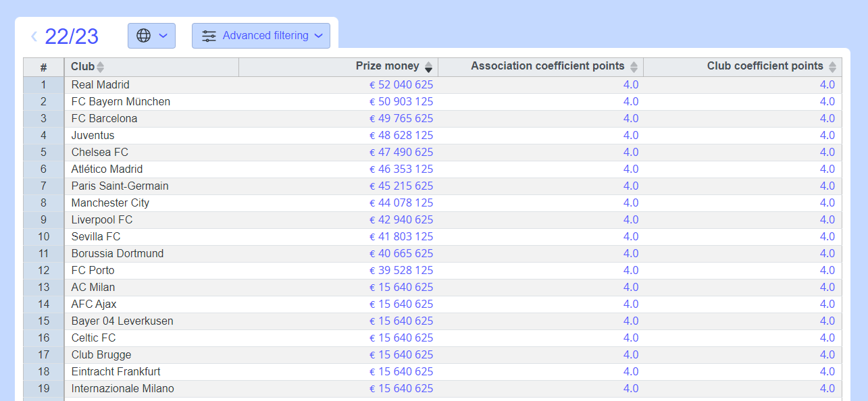This screenshot has width=868, height=401.
Task: Click prize money € 49 765 625
Action: [401, 119]
